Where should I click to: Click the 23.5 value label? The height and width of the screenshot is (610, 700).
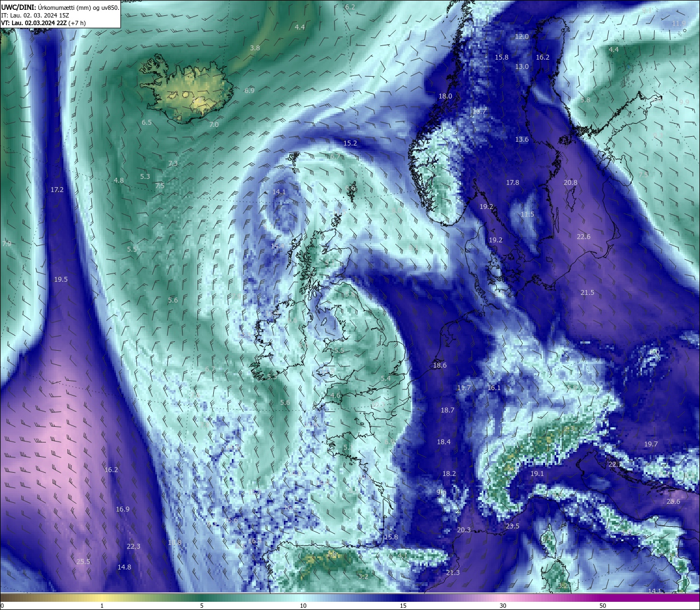click(512, 526)
